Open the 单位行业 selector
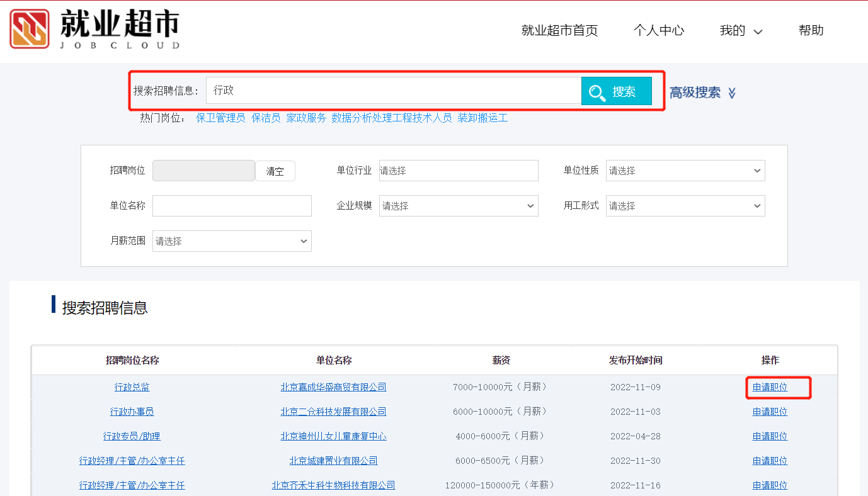Screen dimensions: 868x496 (x=458, y=170)
